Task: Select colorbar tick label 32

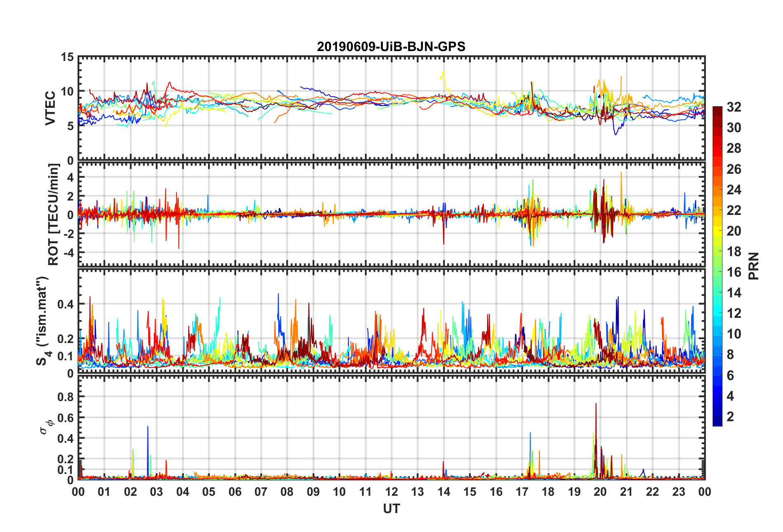Action: (x=734, y=107)
